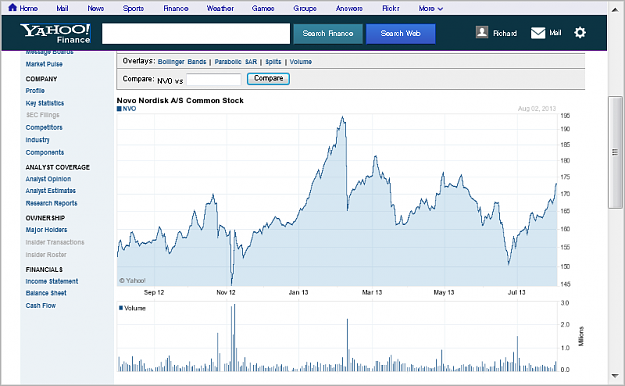Click the Insider Roster greyed text
This screenshot has height=386, width=625.
point(46,255)
